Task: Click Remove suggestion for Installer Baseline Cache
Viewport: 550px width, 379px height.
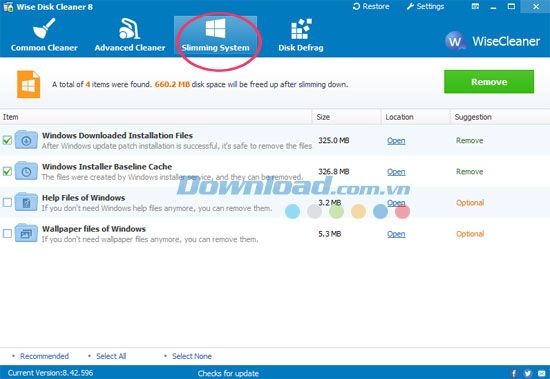Action: pos(469,172)
